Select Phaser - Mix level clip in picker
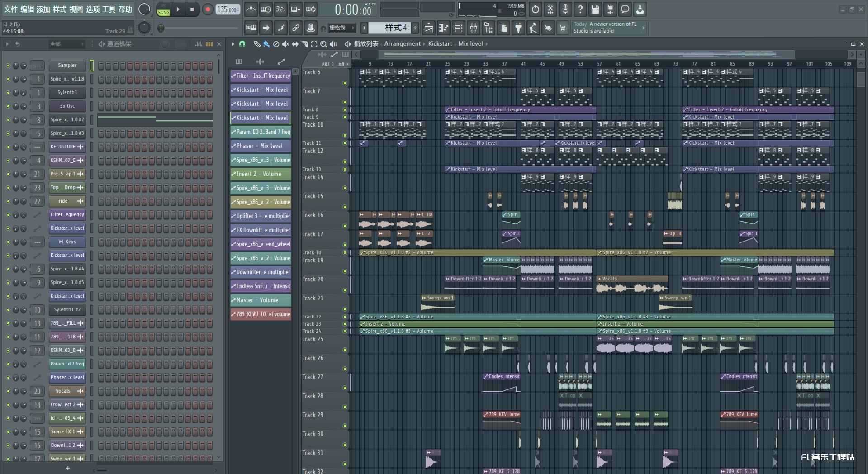Screen dimensions: 868x474 point(261,146)
